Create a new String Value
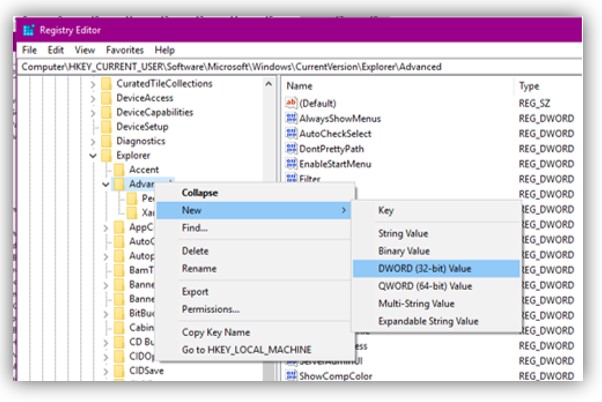The image size is (602, 402). coord(436,233)
